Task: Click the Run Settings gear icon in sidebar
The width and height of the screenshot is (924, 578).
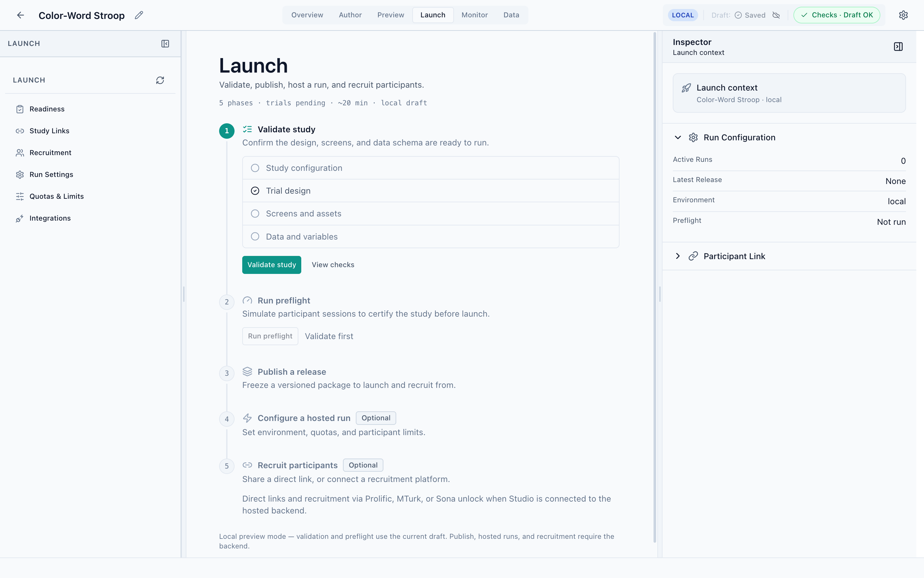Action: (20, 175)
